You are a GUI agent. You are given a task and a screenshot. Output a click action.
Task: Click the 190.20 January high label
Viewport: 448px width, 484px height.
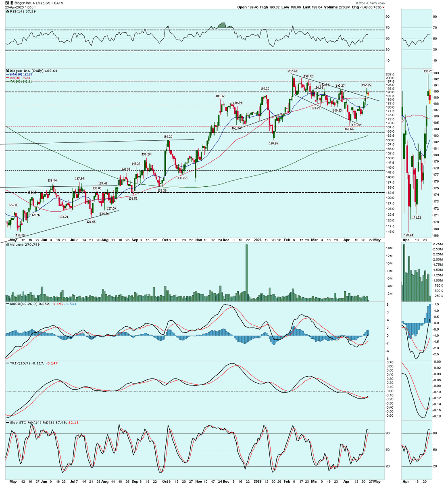[265, 88]
